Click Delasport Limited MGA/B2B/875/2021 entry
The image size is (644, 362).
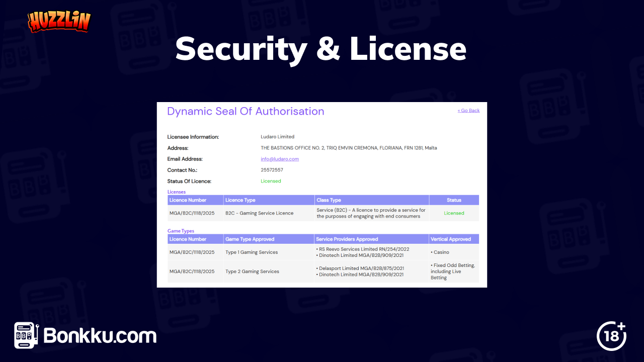[360, 268]
